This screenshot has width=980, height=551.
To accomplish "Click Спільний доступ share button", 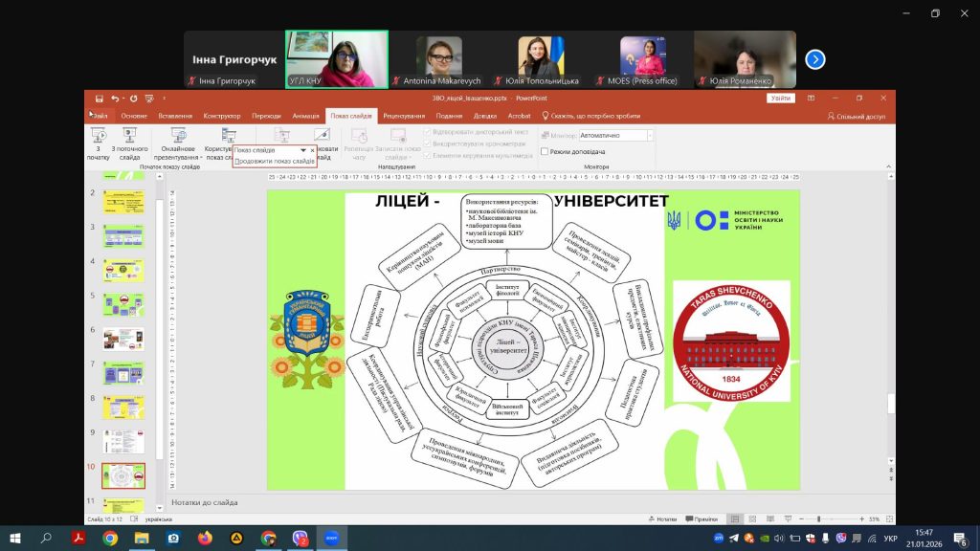I will (x=857, y=116).
